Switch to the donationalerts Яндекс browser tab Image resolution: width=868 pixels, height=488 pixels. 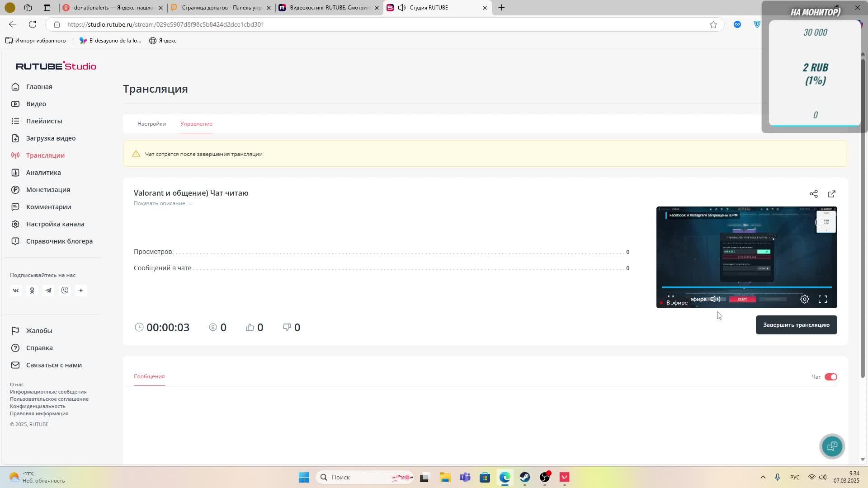point(112,8)
